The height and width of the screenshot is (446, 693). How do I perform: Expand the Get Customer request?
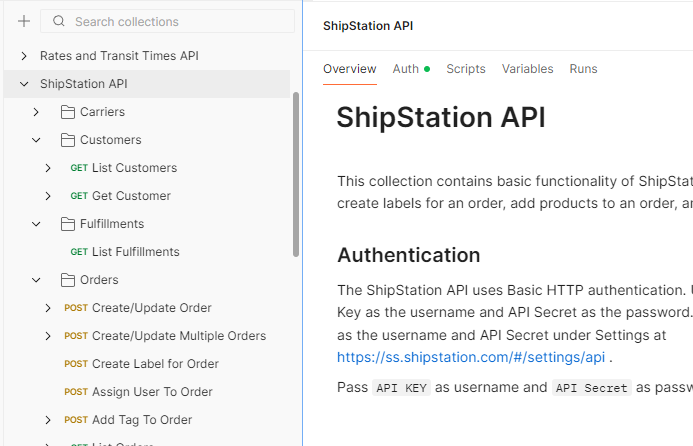[x=48, y=196]
